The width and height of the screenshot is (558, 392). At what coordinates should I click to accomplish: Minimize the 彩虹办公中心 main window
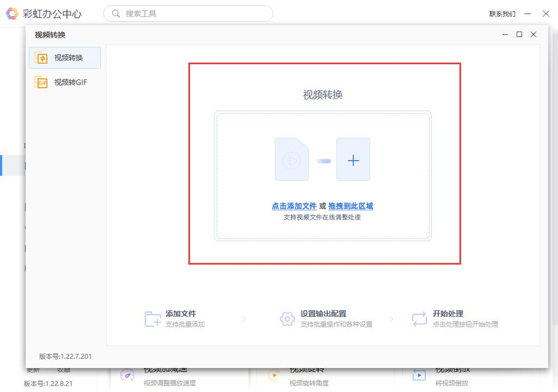pos(528,14)
